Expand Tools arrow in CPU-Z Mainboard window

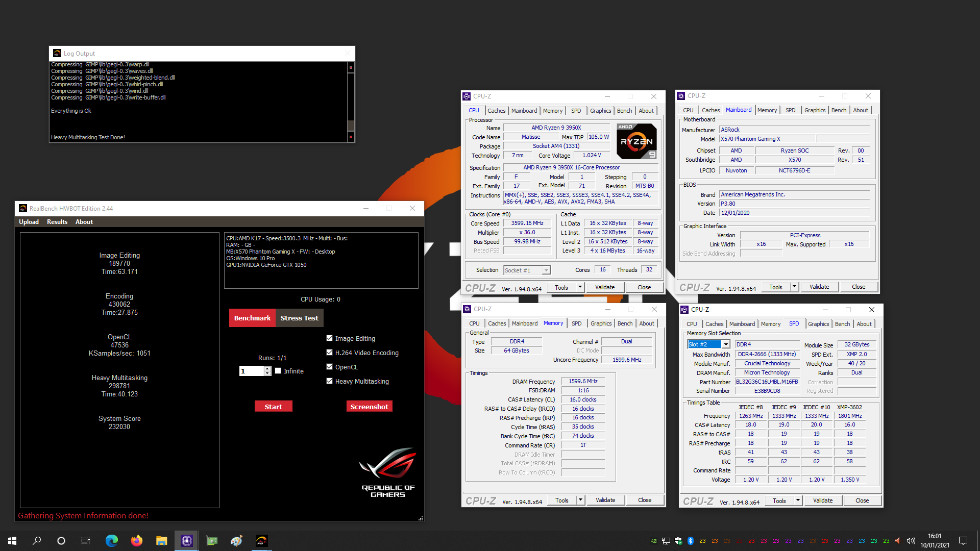tap(794, 287)
